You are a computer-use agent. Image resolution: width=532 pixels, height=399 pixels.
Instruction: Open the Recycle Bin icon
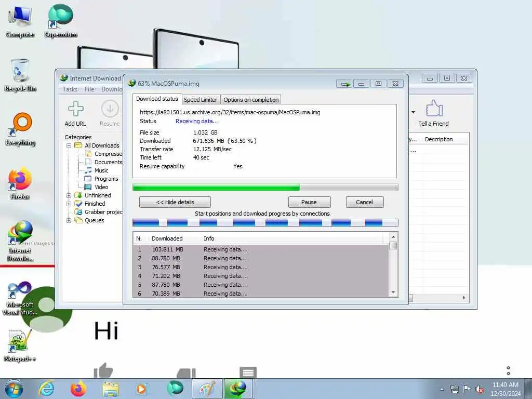tap(20, 75)
